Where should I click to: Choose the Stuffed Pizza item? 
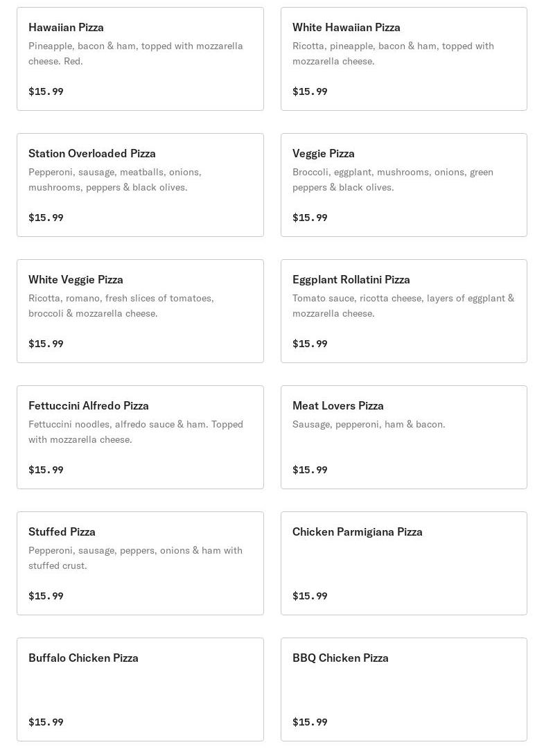coord(140,563)
